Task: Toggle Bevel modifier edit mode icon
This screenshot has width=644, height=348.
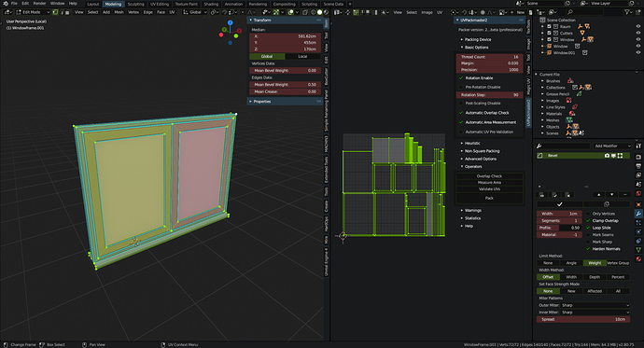Action: coord(620,156)
